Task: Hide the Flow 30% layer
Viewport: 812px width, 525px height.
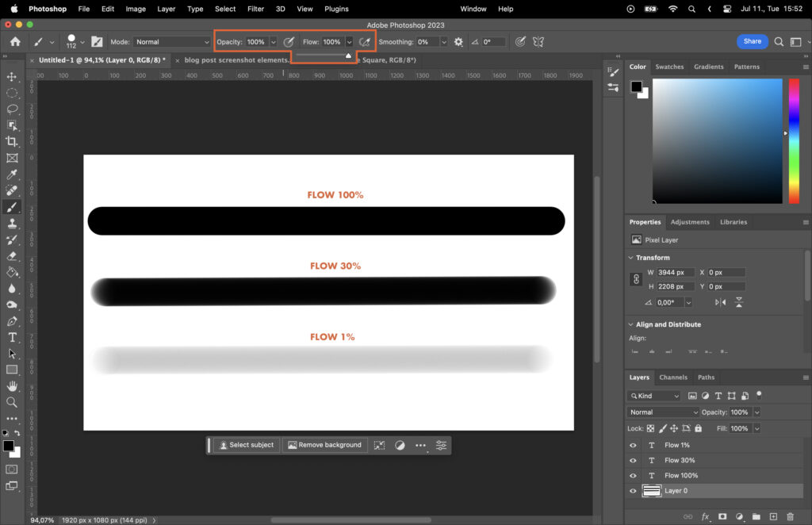Action: [632, 460]
